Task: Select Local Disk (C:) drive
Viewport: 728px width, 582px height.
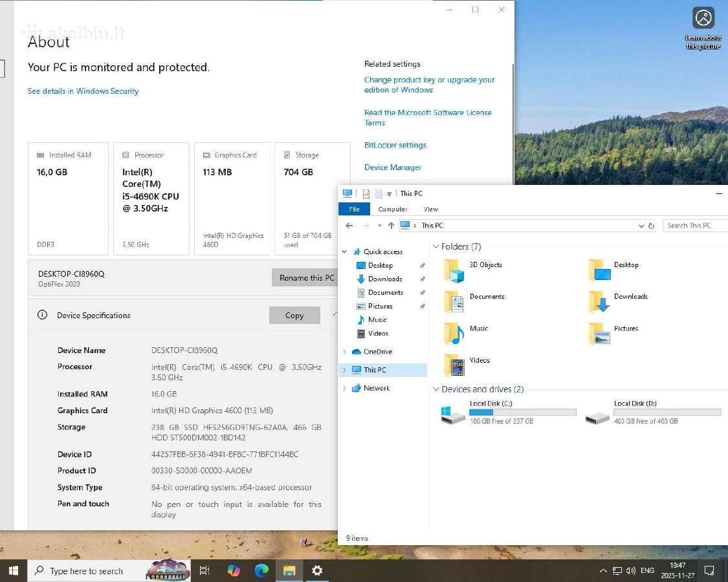Action: tap(509, 413)
